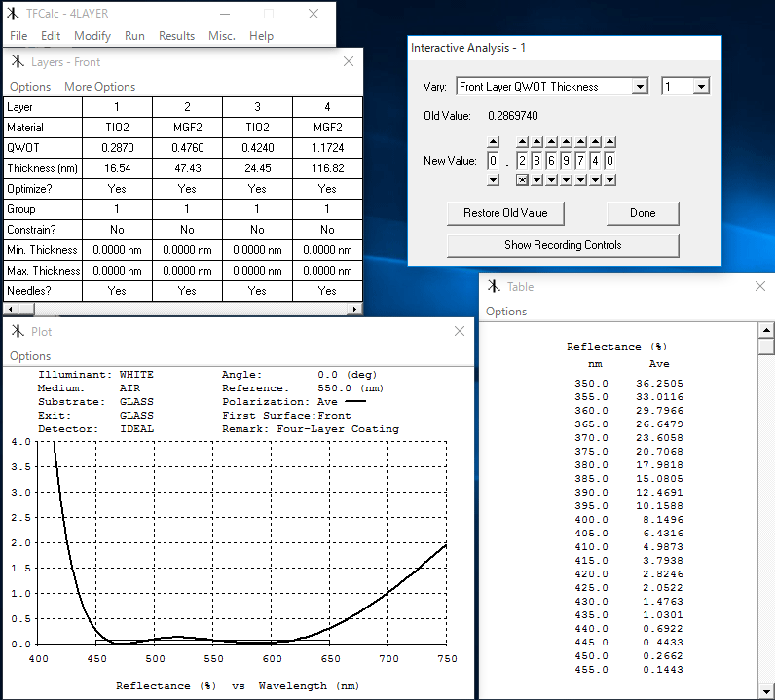Image resolution: width=775 pixels, height=700 pixels.
Task: Increment the integer digit of New Value
Action: (493, 142)
